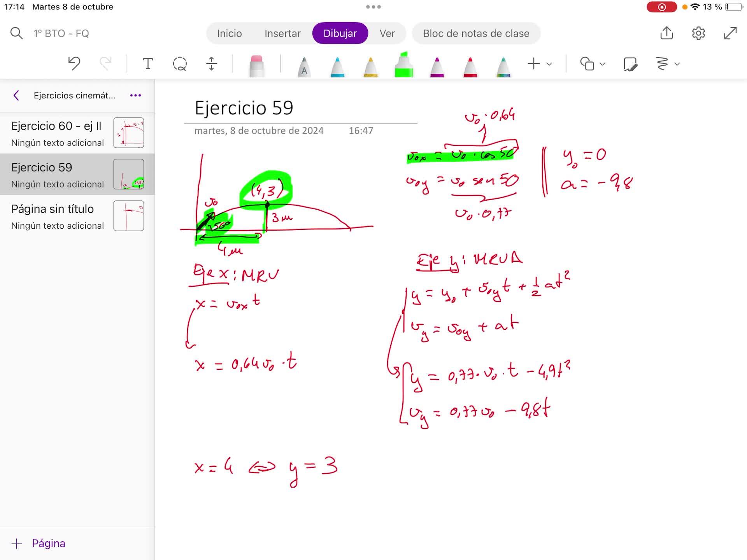Select the blue pen tool
This screenshot has width=747, height=560.
point(337,66)
